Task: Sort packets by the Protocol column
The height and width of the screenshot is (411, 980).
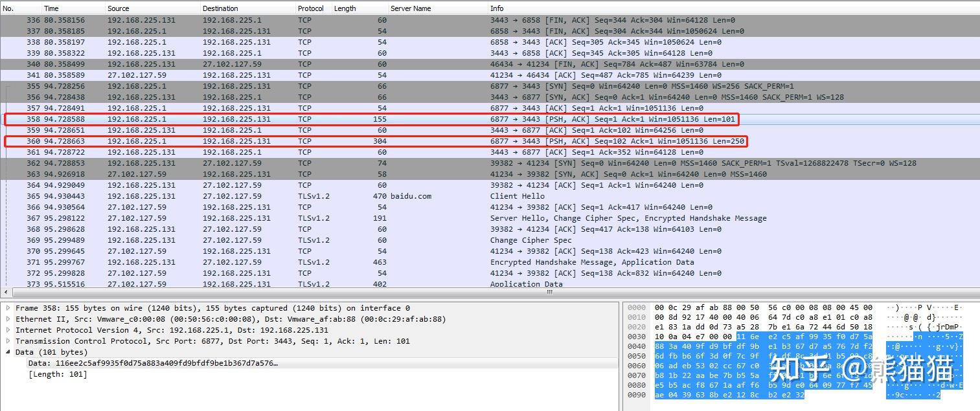Action: [x=311, y=8]
